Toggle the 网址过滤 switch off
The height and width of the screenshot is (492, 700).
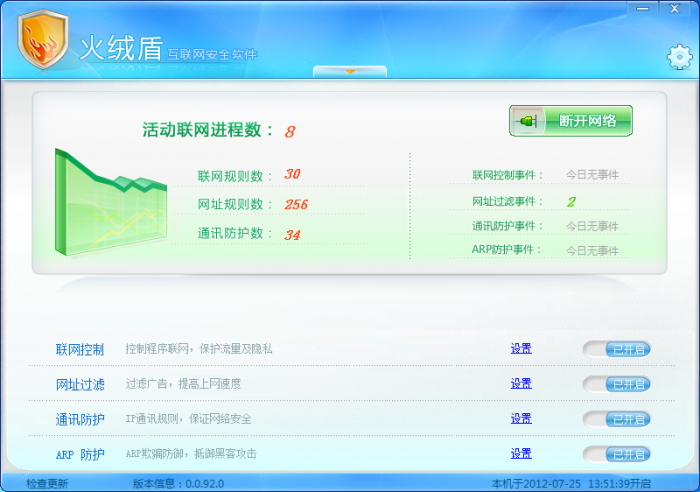(x=617, y=384)
